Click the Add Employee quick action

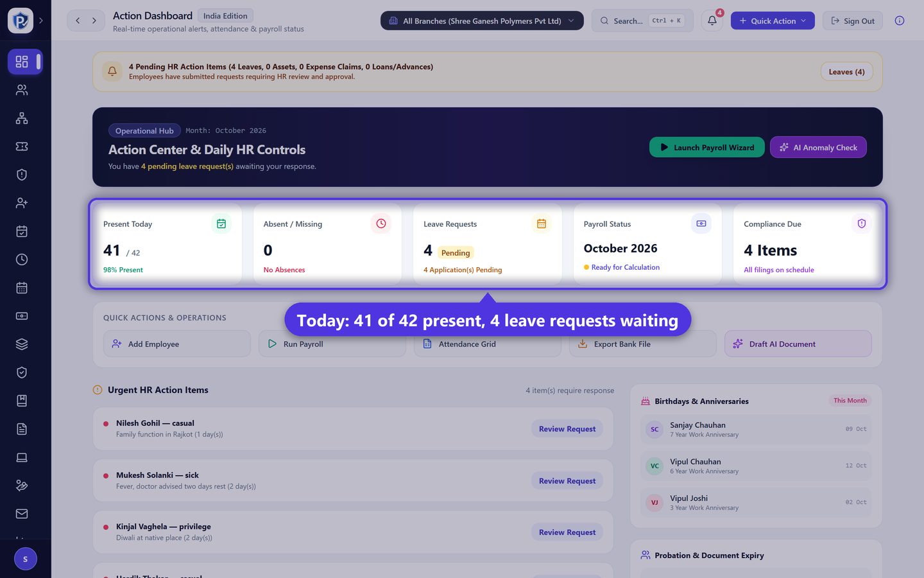click(x=177, y=344)
